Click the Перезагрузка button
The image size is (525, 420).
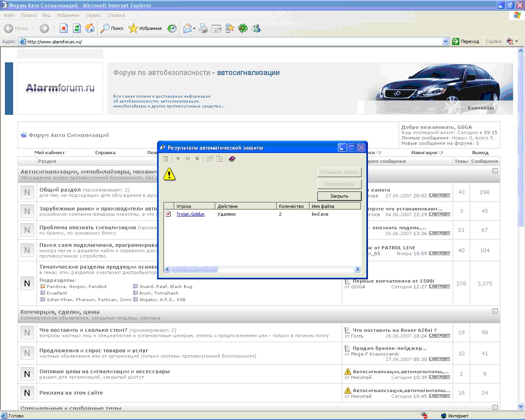point(339,184)
